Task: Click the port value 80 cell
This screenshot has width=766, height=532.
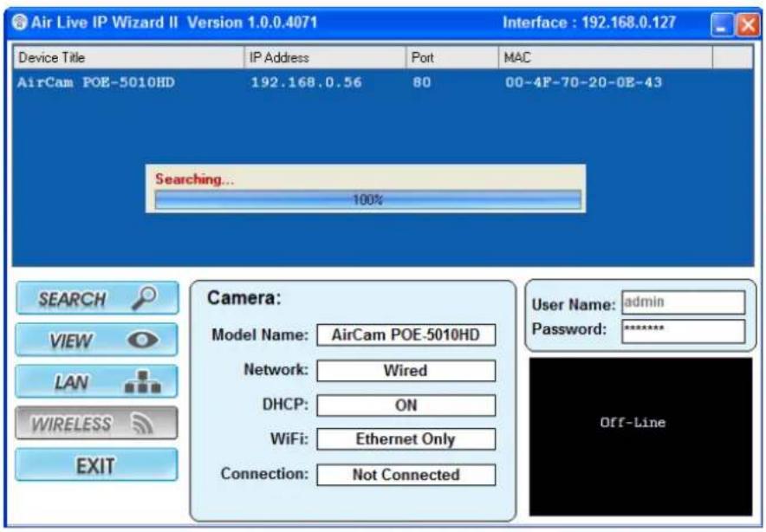Action: 422,82
